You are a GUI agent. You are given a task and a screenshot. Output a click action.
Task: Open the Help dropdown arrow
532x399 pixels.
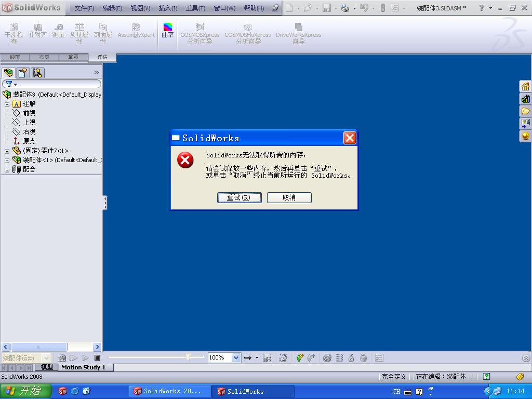(490, 8)
